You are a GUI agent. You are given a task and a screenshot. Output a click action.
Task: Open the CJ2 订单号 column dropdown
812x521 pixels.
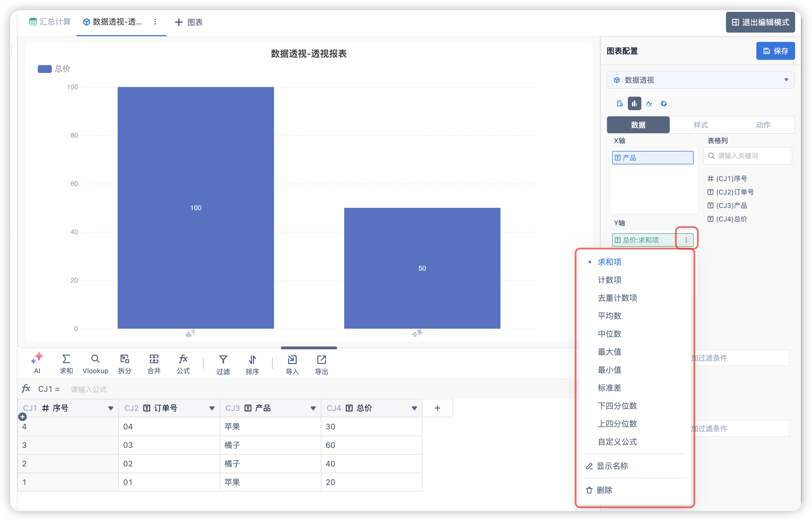pos(212,408)
